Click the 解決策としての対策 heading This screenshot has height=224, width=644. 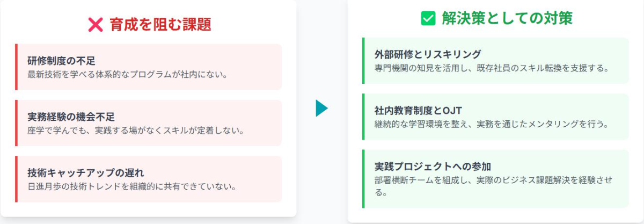pos(507,19)
